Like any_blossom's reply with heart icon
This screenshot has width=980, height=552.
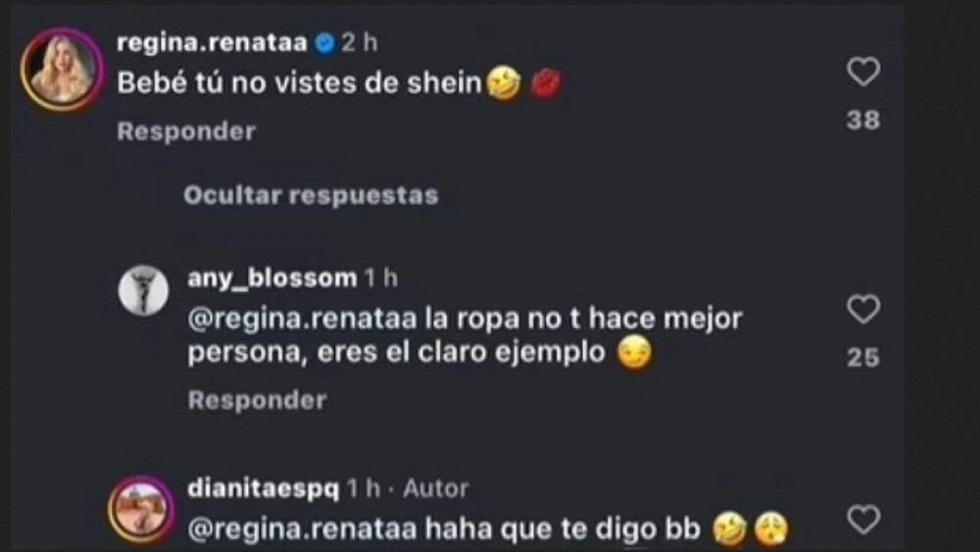(x=863, y=309)
